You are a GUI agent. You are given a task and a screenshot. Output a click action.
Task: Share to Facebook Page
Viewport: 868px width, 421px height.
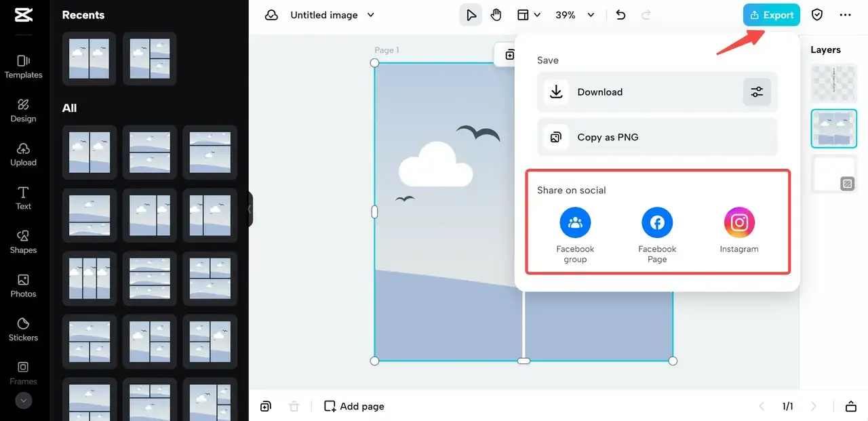click(x=657, y=235)
